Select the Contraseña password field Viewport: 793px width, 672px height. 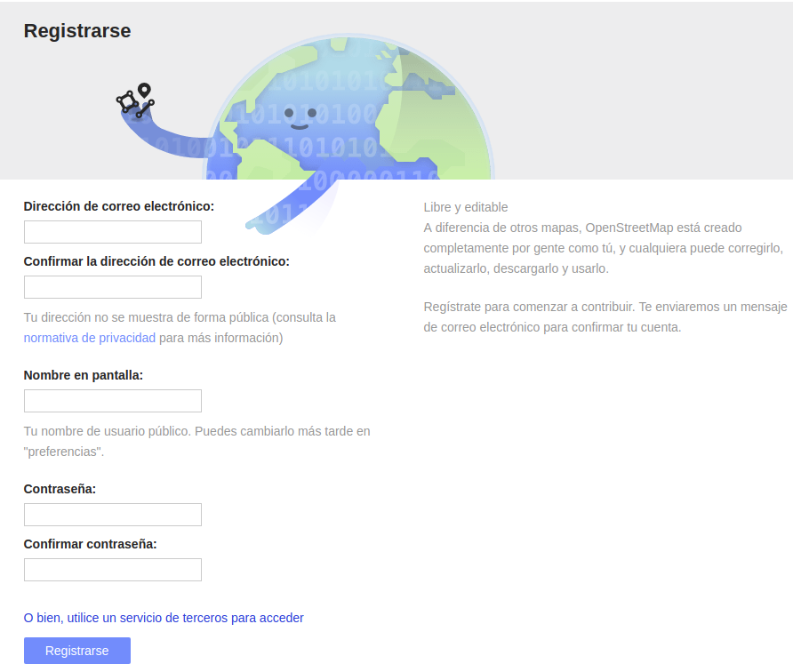point(113,515)
